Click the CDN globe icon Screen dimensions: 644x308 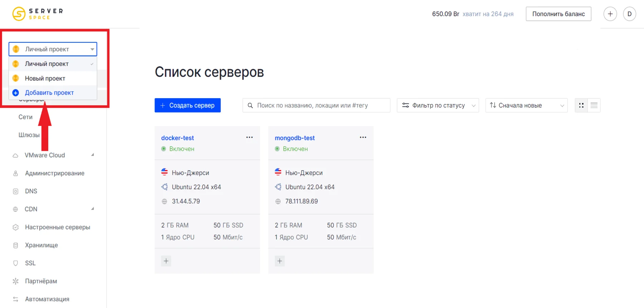[x=15, y=209]
